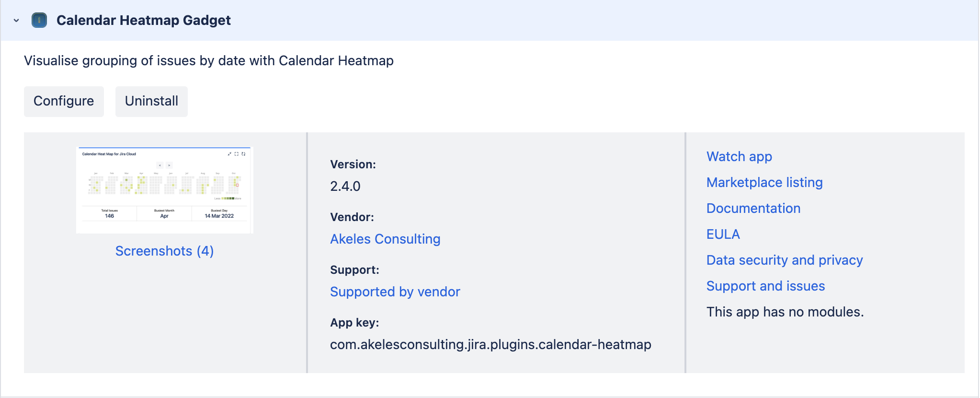Viewport: 980px width, 398px height.
Task: Click the next arrow in the heatmap preview
Action: coord(169,165)
